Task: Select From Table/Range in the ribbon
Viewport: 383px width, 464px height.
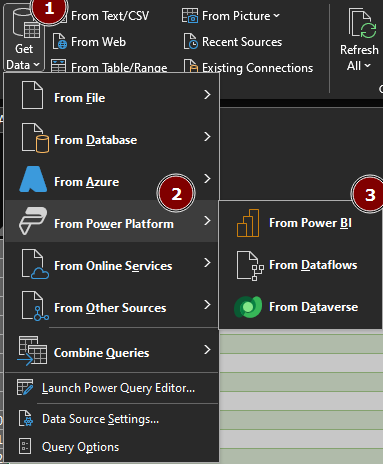Action: click(x=109, y=67)
